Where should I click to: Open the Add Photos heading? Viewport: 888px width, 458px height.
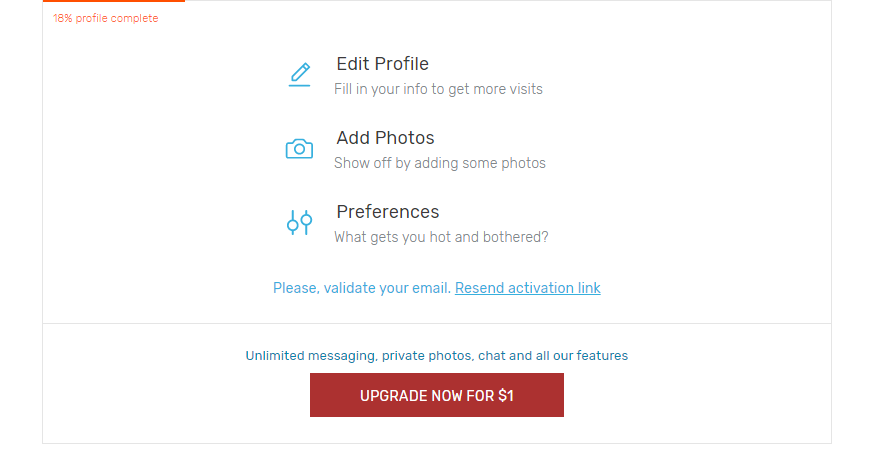[385, 138]
